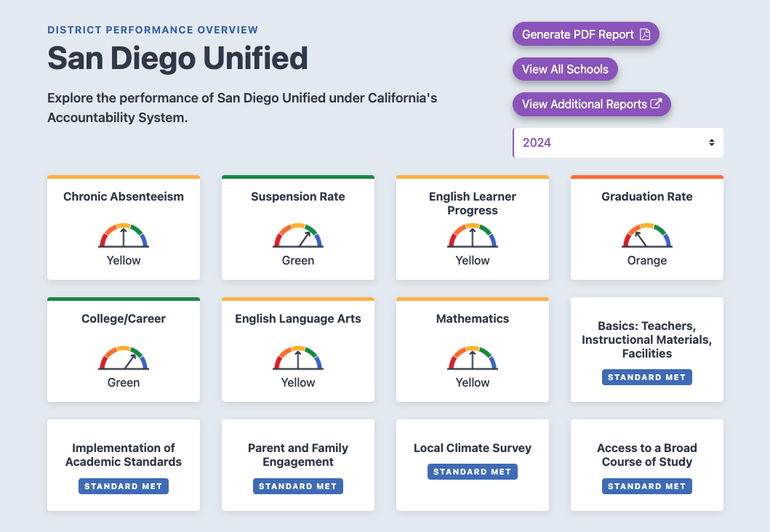
Task: Click STANDARD MET badge under Basics: Teachers, Instructional Materials
Action: click(647, 377)
